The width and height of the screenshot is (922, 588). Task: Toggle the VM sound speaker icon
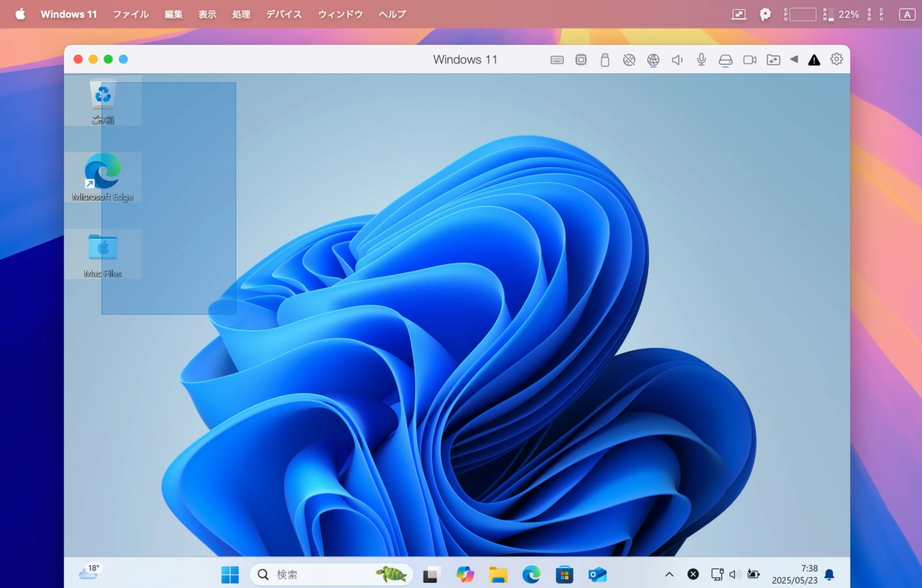click(x=677, y=60)
